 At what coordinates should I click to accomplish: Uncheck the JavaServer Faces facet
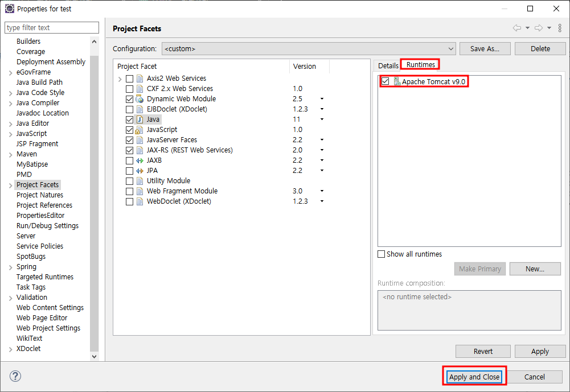pos(129,140)
